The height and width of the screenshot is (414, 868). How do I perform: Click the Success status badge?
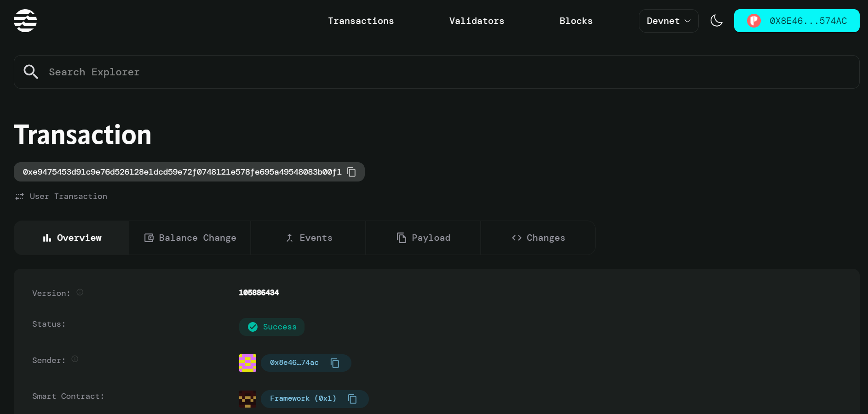click(271, 327)
